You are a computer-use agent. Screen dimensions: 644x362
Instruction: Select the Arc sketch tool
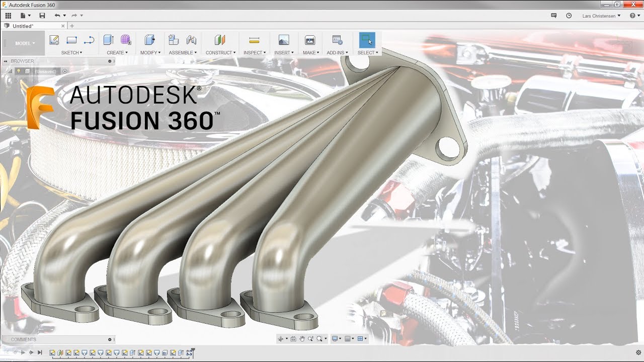89,40
